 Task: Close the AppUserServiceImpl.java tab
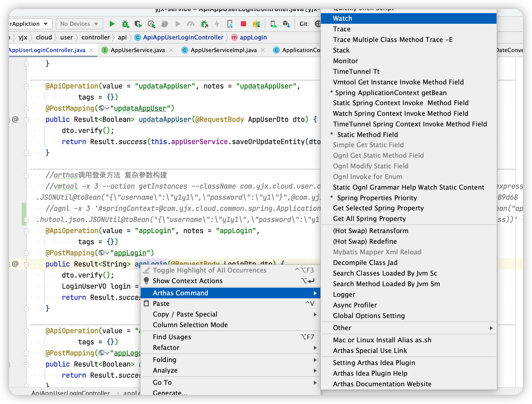[x=263, y=50]
